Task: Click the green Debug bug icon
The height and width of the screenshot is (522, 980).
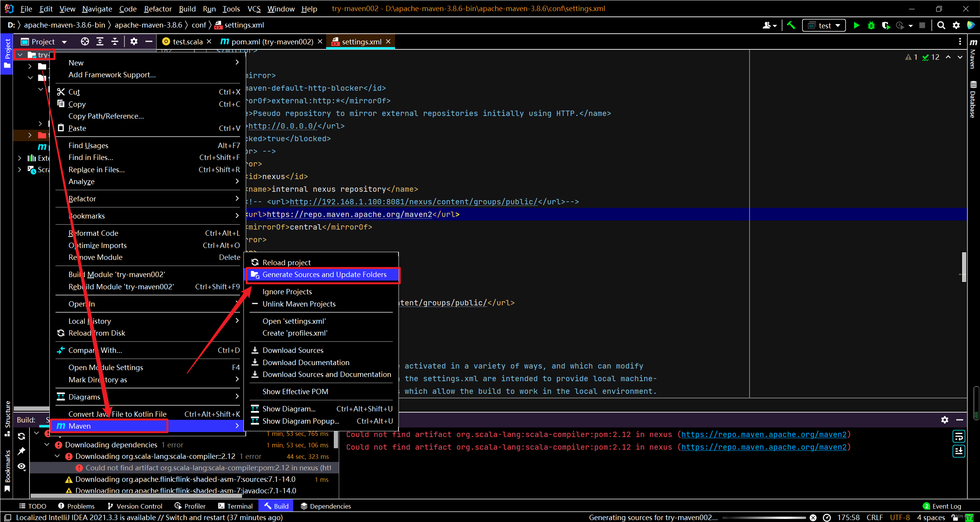Action: [871, 25]
